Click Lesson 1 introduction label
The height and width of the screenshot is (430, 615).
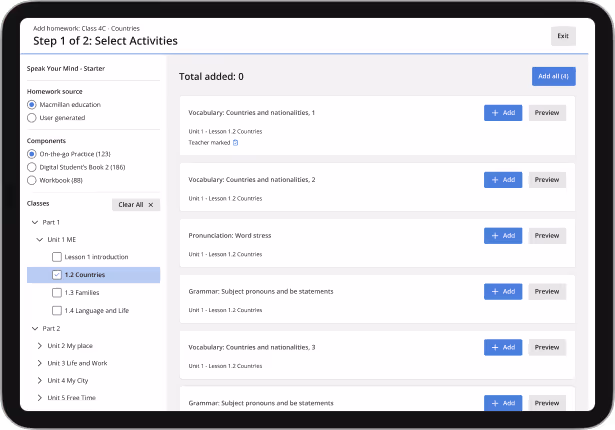pos(96,257)
